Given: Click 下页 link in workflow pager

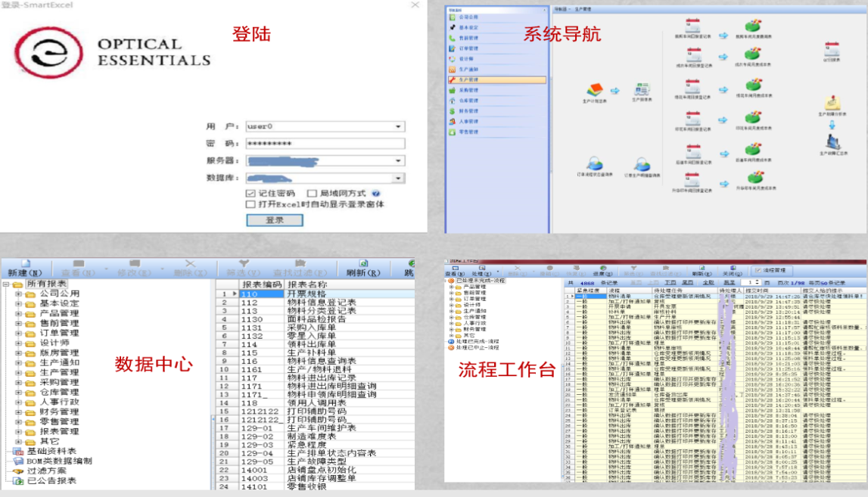Looking at the screenshot, I should coord(670,282).
